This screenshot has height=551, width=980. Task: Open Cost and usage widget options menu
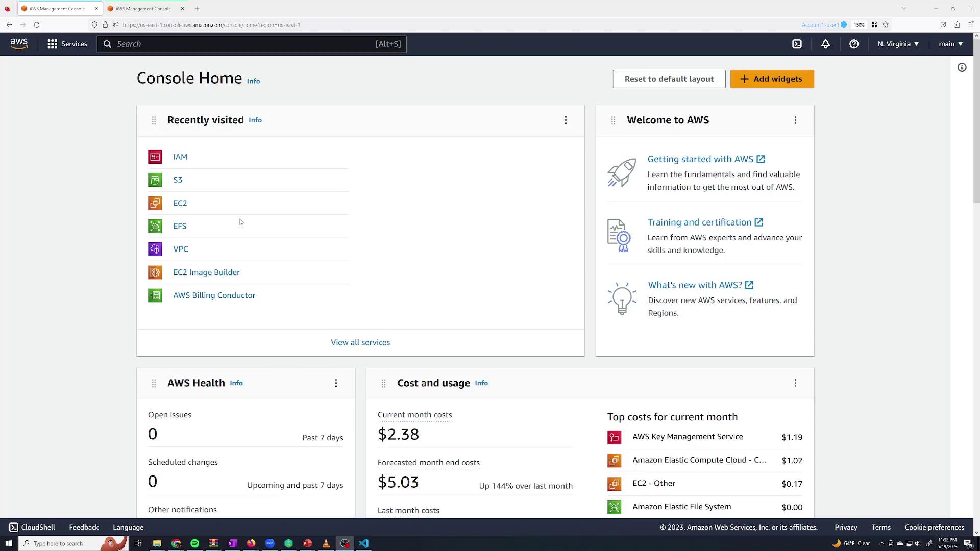[795, 383]
